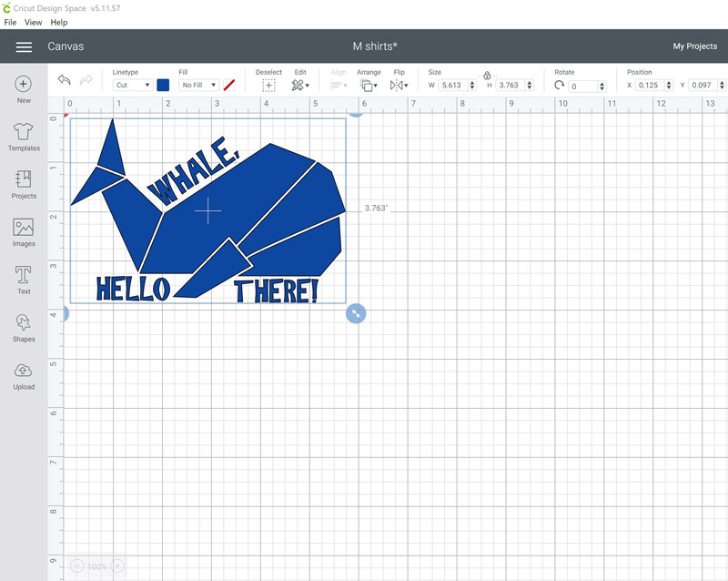Click the zoom out minus button
Screen dimensions: 728x581
[x=76, y=566]
